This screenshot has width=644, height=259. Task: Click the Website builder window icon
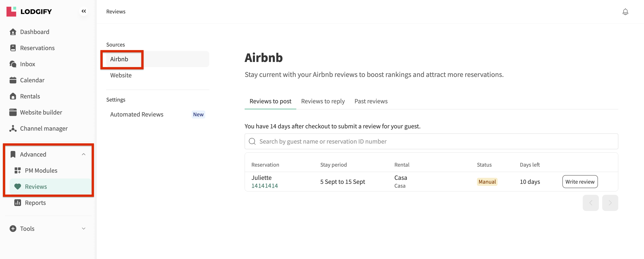click(13, 113)
